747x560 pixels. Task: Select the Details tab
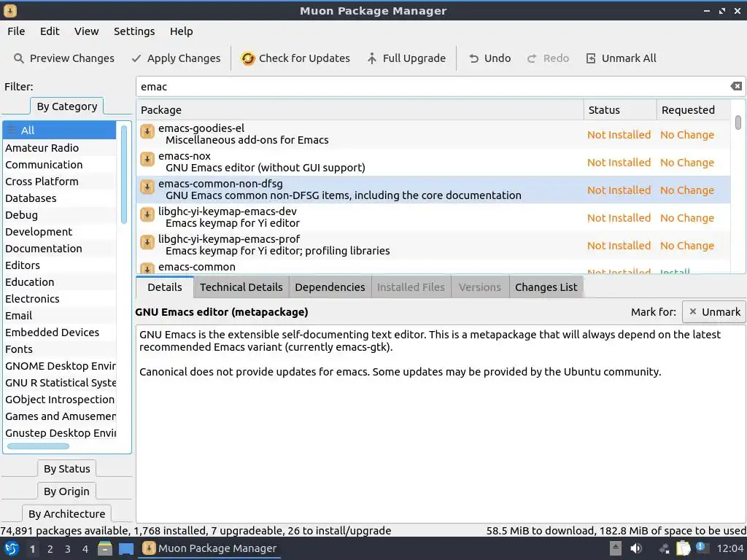[165, 287]
